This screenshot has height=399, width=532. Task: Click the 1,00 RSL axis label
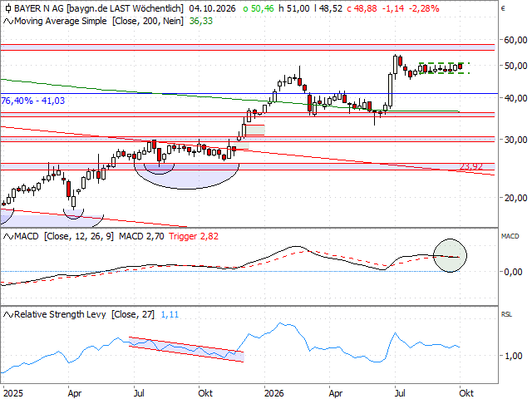point(513,356)
